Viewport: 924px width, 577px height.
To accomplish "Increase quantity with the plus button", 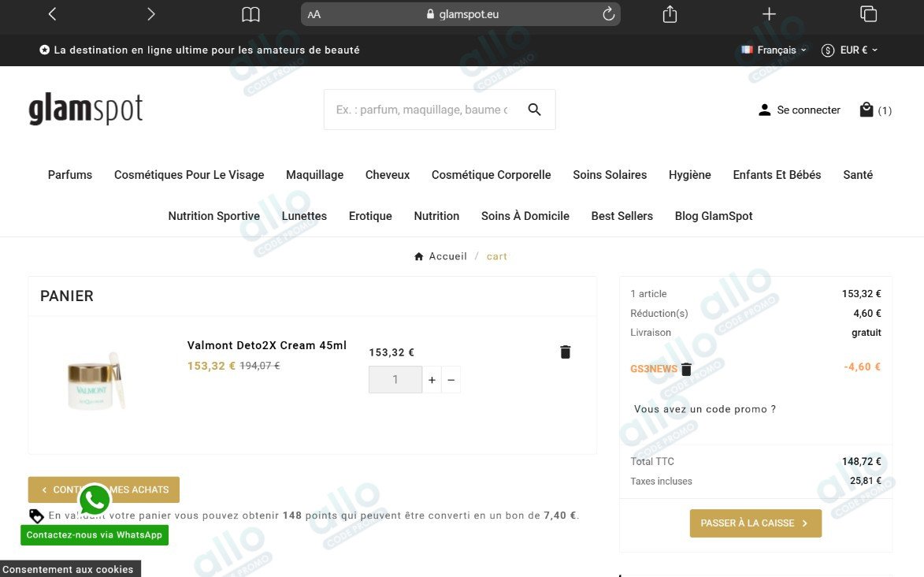I will point(432,380).
